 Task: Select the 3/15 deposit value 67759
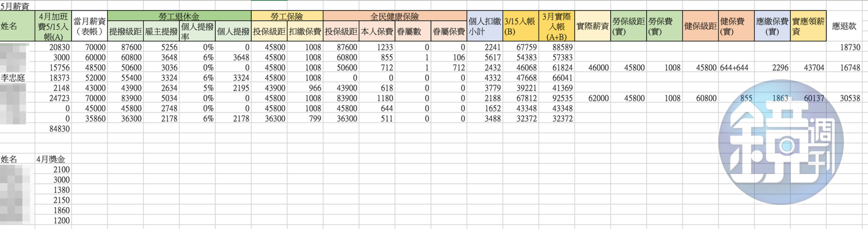[x=520, y=47]
